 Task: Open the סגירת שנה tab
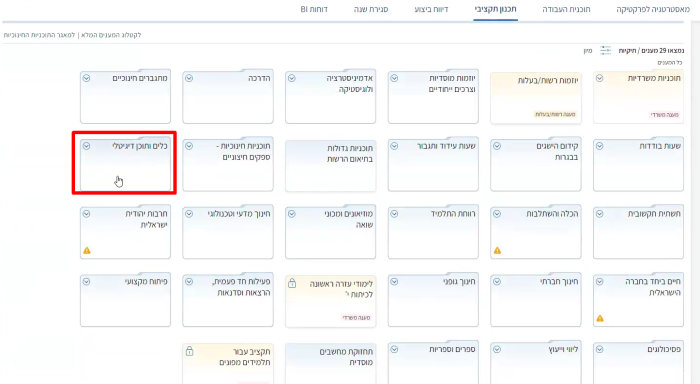tap(371, 9)
